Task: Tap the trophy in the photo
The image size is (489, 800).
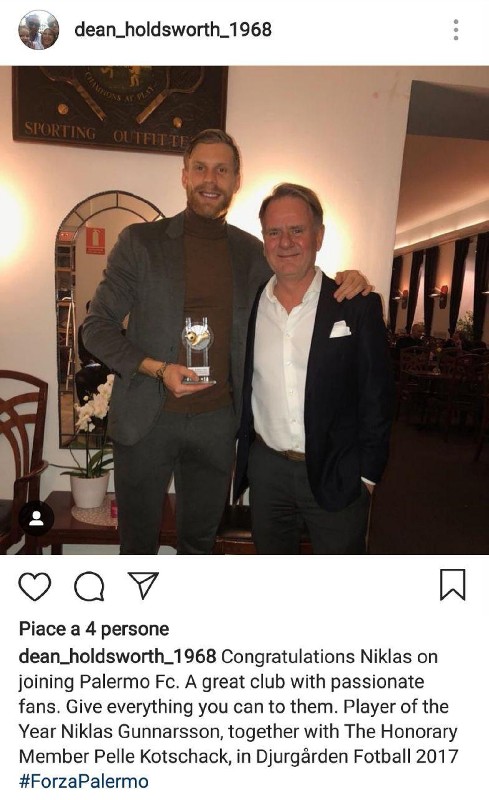Action: click(x=198, y=351)
